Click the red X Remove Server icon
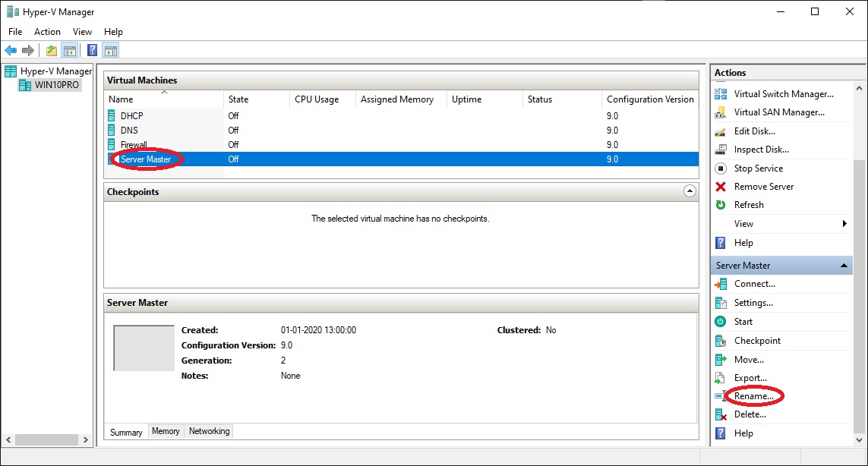Screen dimensions: 868x466 (720, 187)
